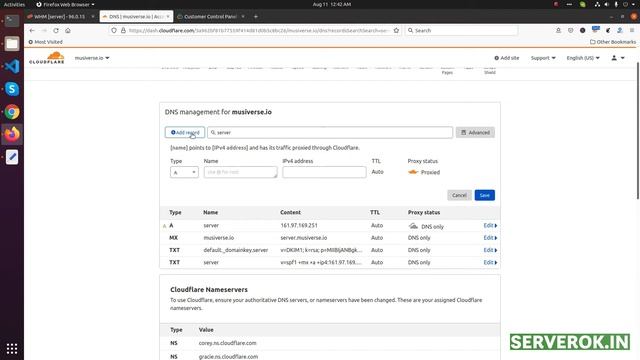The width and height of the screenshot is (640, 360).
Task: Expand Edit for the MX musiverse.io record
Action: 490,238
